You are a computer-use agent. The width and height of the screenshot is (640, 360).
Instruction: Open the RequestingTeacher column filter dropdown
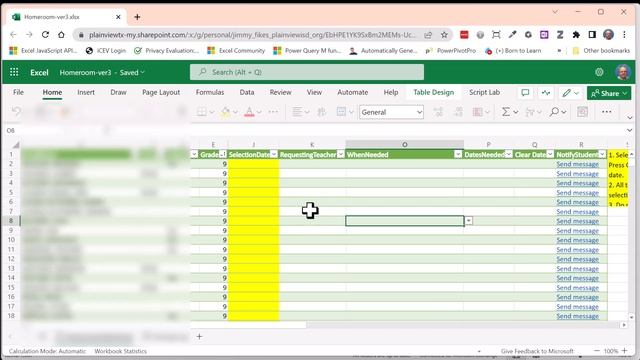point(340,154)
